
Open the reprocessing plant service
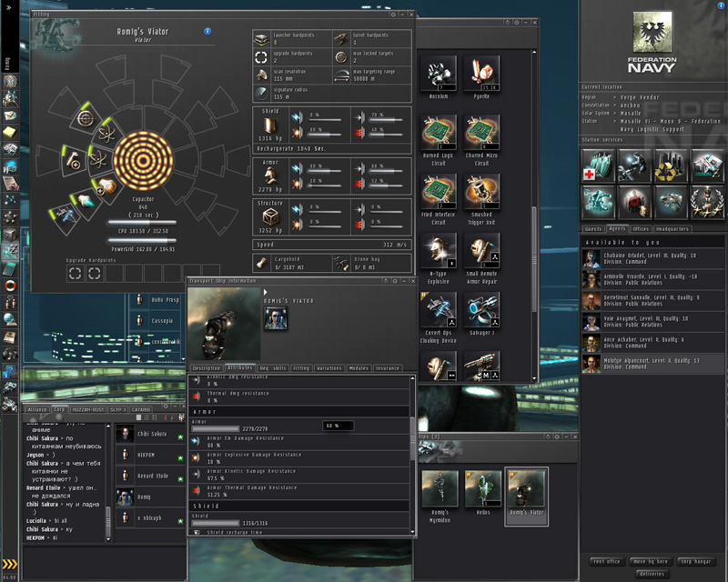click(x=670, y=166)
